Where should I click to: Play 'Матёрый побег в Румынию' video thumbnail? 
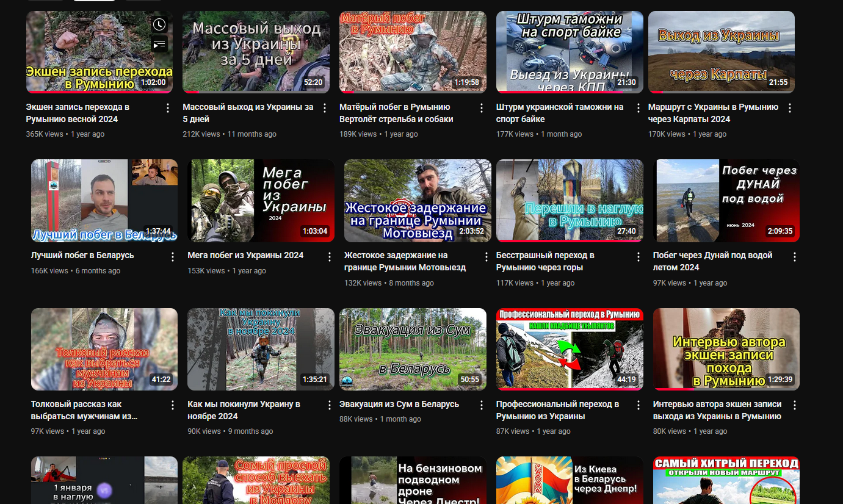(x=413, y=52)
